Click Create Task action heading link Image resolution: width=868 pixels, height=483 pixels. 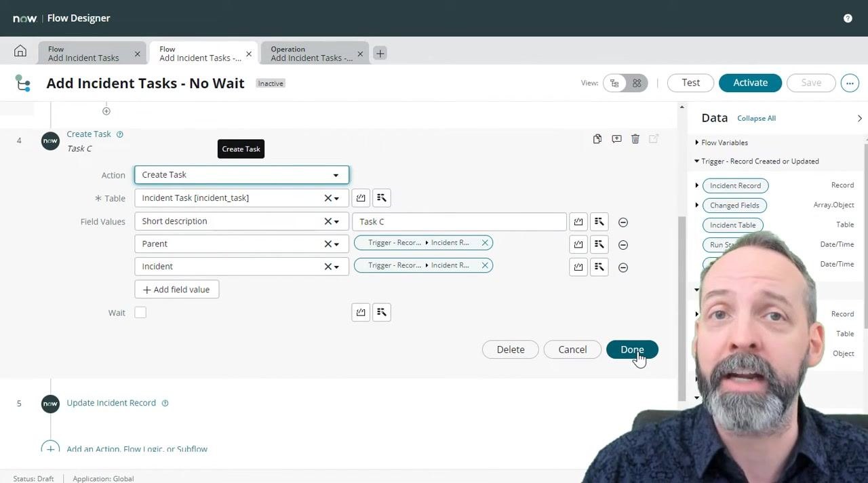[89, 134]
